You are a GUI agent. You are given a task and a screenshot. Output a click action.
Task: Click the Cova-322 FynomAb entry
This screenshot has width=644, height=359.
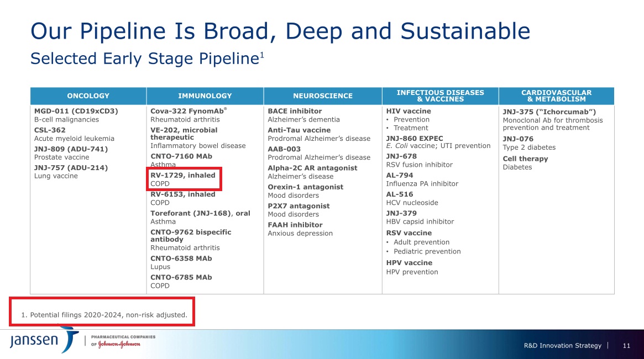(x=188, y=111)
